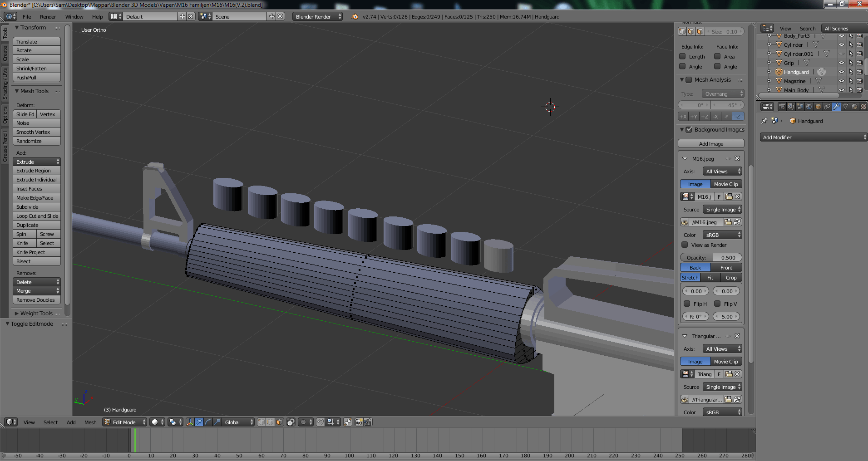868x461 pixels.
Task: Toggle the snap magnet icon
Action: (x=321, y=422)
